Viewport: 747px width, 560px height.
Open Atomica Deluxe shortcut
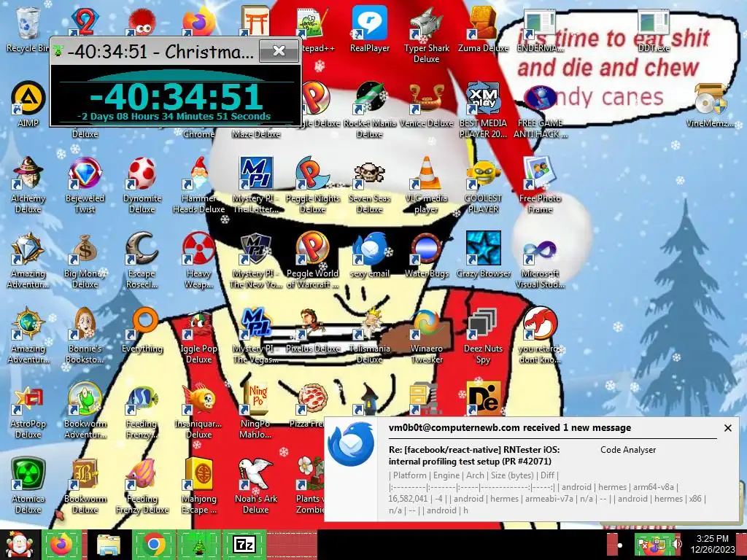[x=28, y=474]
